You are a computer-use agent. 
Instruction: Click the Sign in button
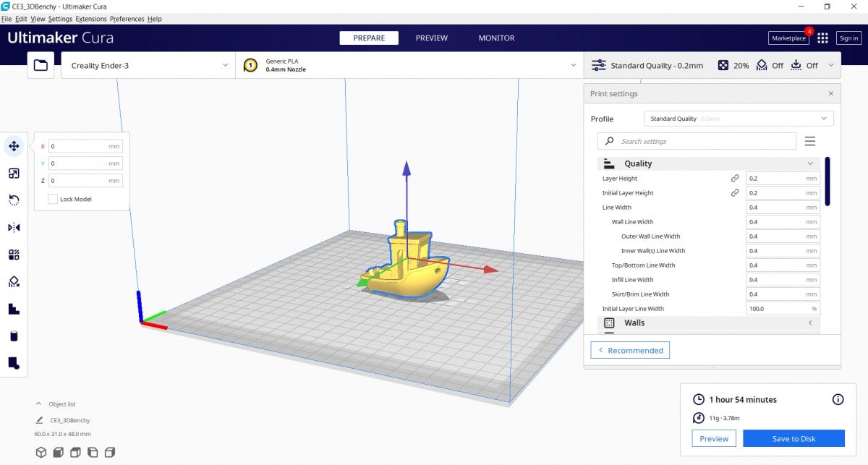[x=848, y=38]
